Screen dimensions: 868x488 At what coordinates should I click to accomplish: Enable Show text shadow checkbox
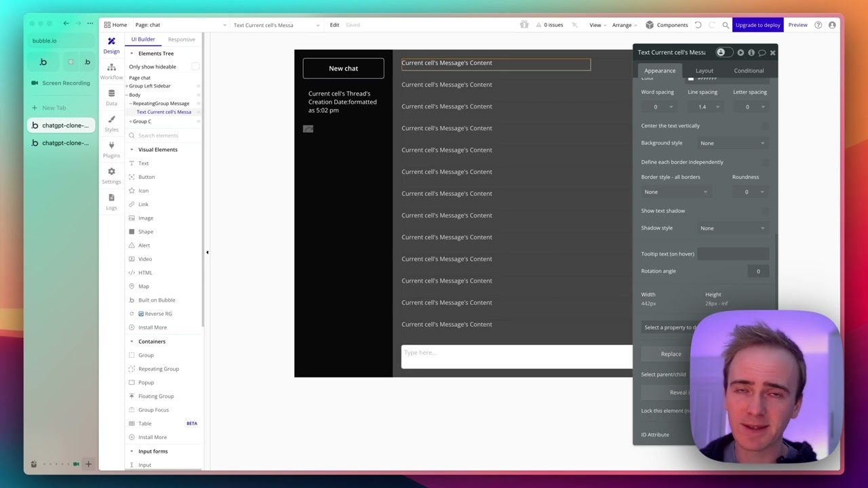pos(765,211)
